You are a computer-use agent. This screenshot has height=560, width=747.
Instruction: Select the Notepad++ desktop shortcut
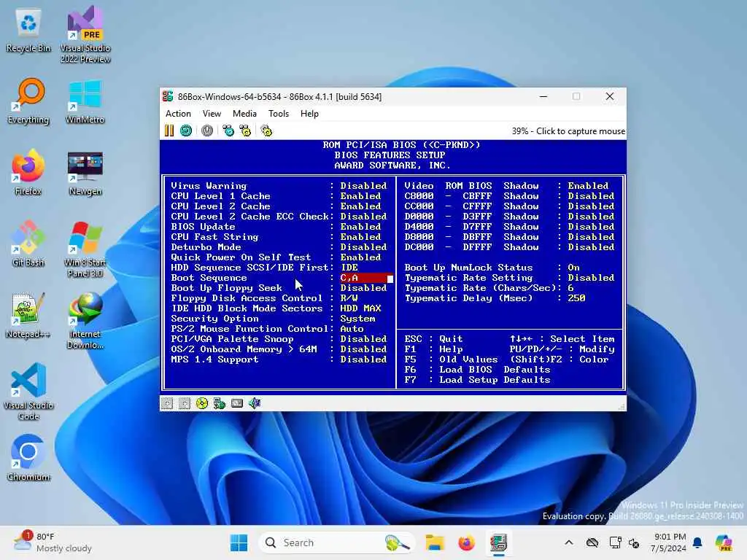(28, 315)
